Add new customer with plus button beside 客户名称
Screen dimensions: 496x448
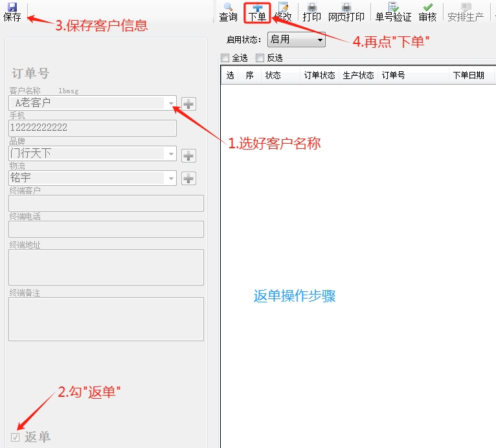188,103
